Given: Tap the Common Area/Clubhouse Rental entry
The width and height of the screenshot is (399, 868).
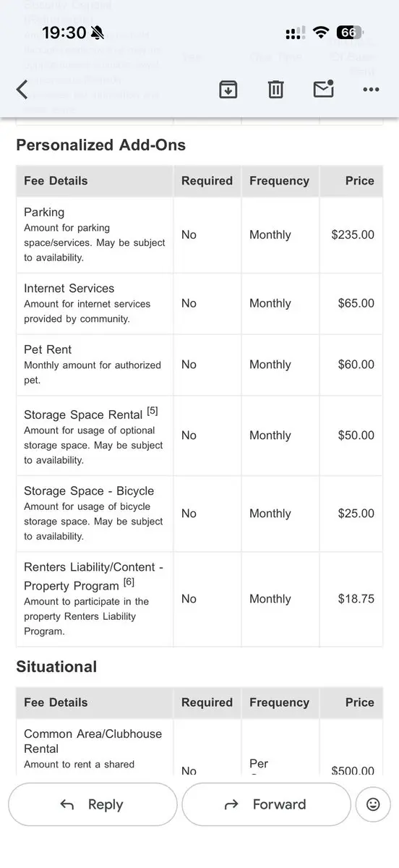Looking at the screenshot, I should (93, 741).
